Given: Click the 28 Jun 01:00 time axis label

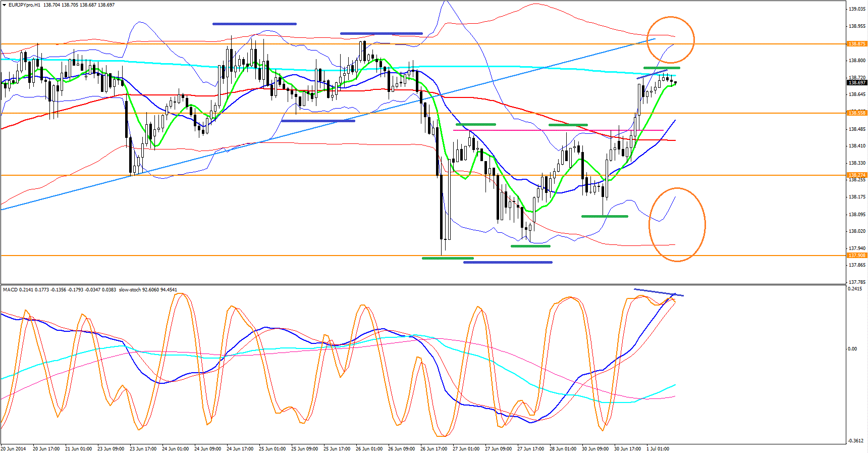Looking at the screenshot, I should click(x=563, y=449).
